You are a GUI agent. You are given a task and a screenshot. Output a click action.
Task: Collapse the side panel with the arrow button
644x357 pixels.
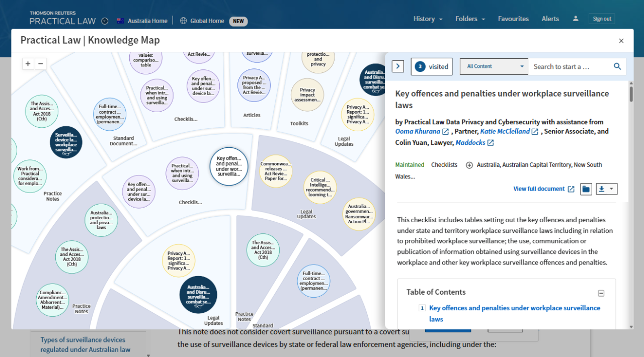[x=397, y=66]
